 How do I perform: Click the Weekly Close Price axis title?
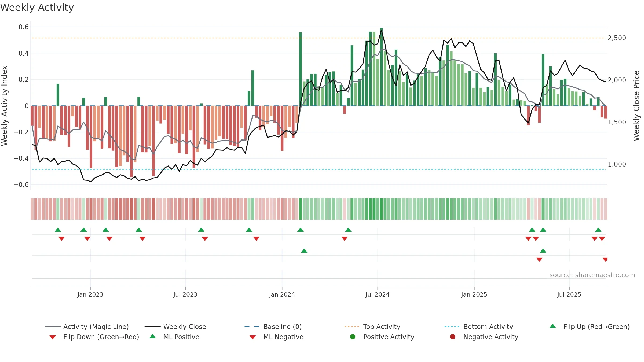[x=636, y=106]
